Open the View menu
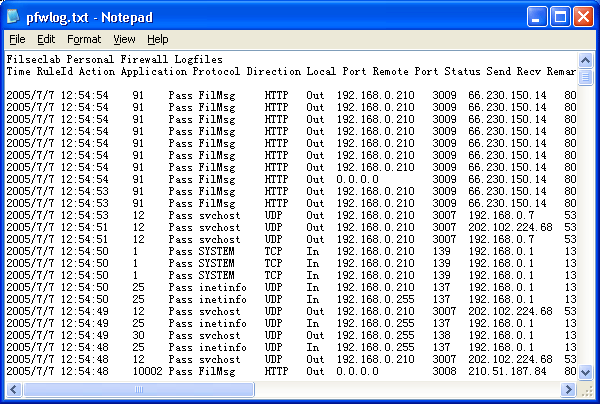The width and height of the screenshot is (600, 404). (x=124, y=39)
